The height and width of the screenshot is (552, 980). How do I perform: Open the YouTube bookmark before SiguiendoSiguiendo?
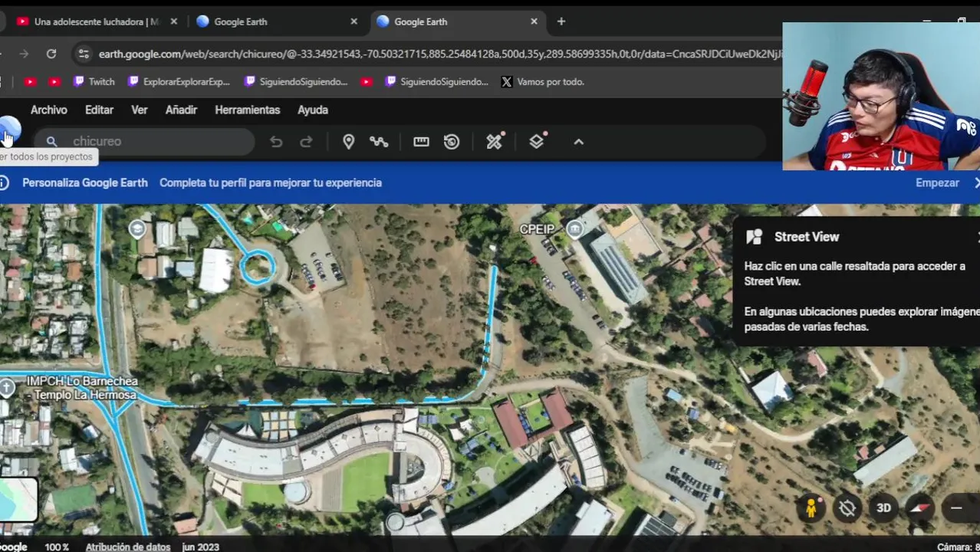(x=367, y=81)
